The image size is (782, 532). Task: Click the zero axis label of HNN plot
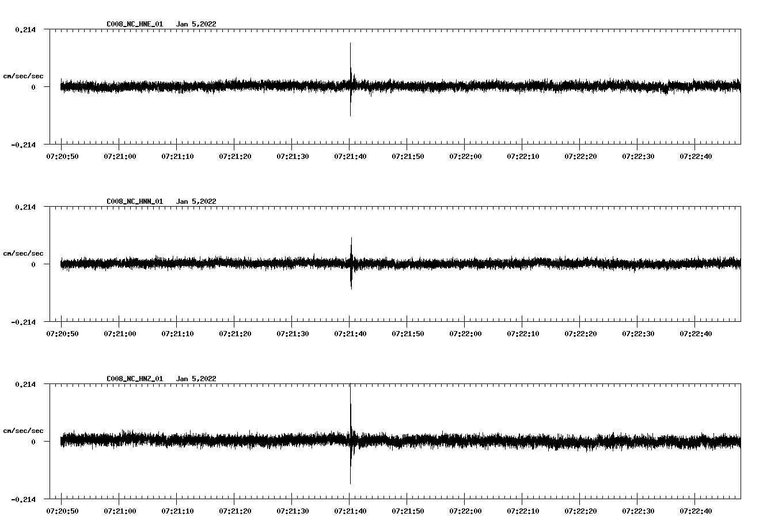coord(33,264)
